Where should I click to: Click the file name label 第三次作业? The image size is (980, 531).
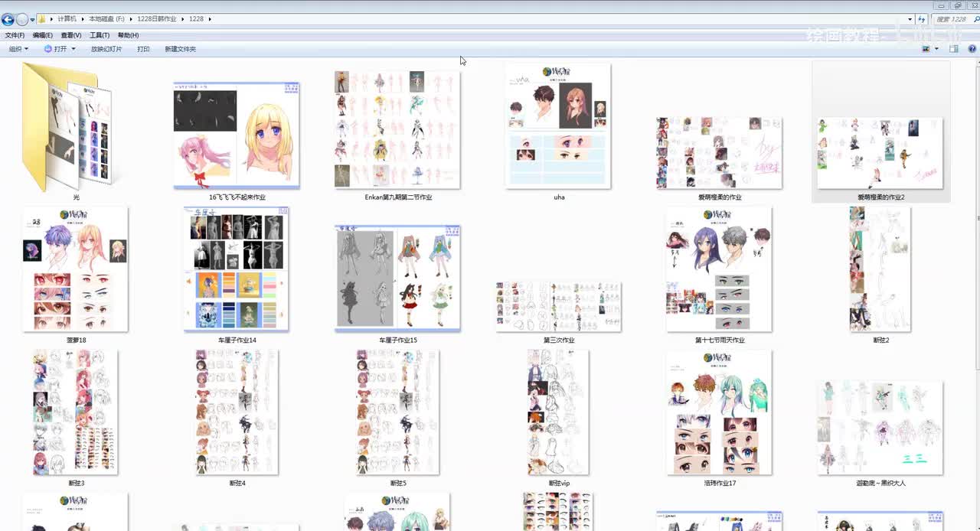(x=559, y=340)
